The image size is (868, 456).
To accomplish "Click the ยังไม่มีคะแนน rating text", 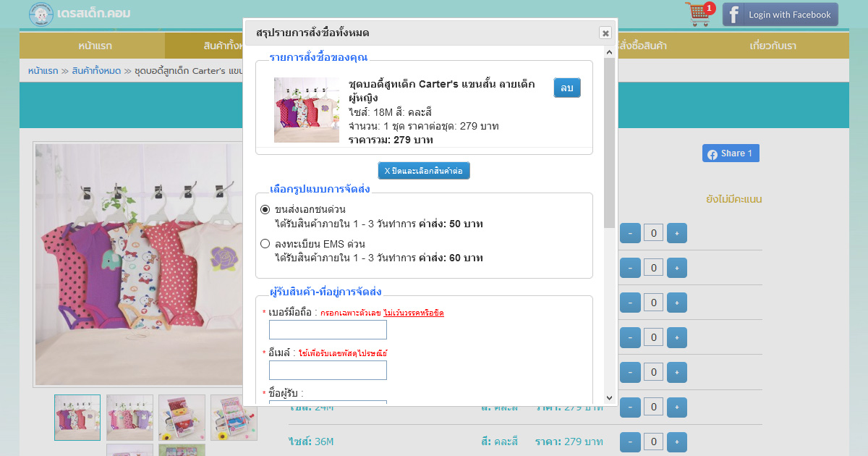I will click(x=734, y=199).
